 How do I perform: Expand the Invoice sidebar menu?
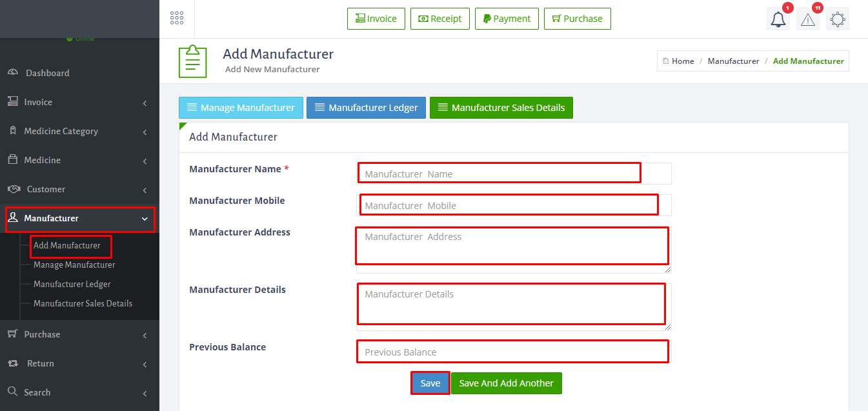pos(79,102)
